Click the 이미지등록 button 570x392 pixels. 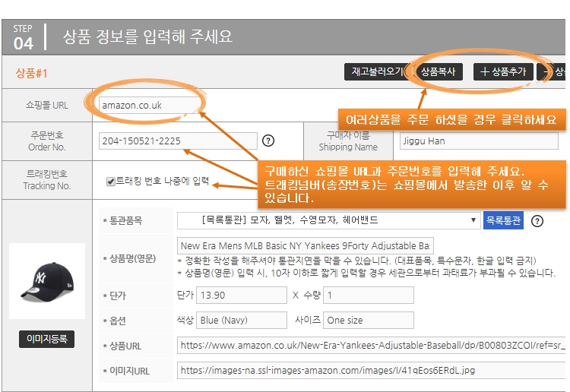pos(47,339)
